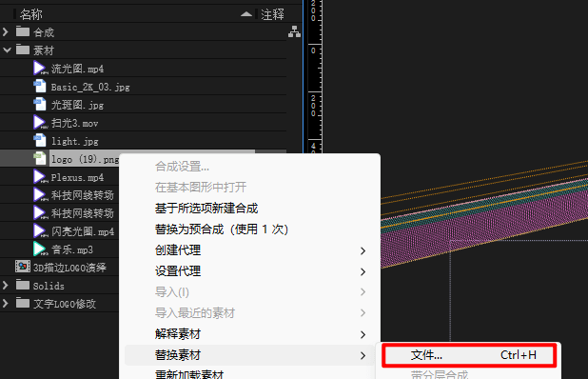
Task: Expand the 文字LOGO修改 folder
Action: pyautogui.click(x=6, y=303)
